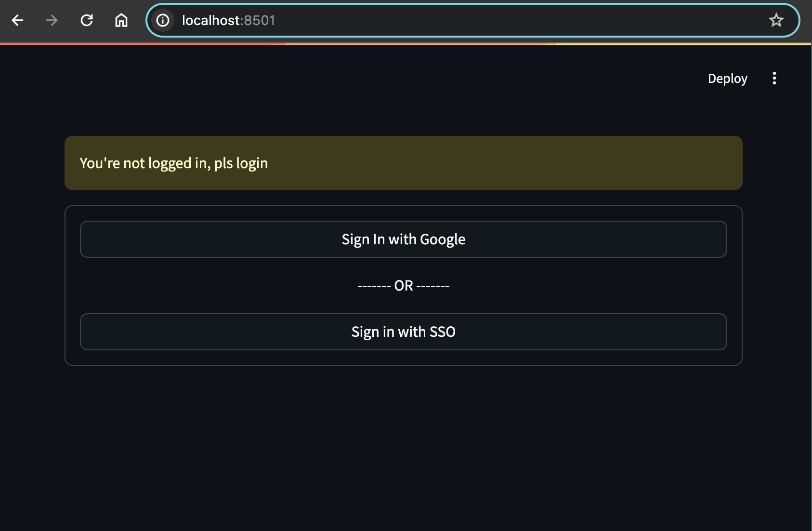Screen dimensions: 812x531
Task: Click the colored loading bar under toolbar
Action: [x=406, y=44]
